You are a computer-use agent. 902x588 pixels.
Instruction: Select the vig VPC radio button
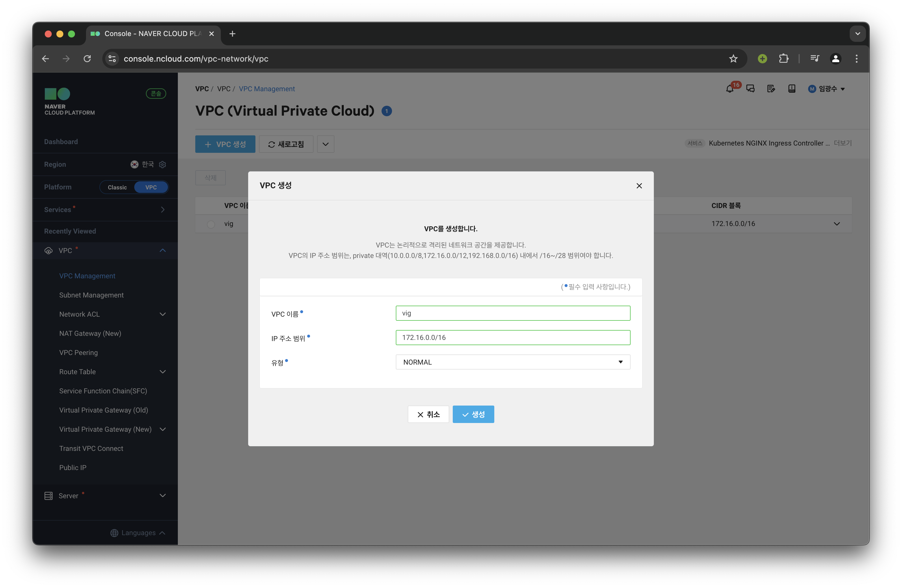click(211, 224)
